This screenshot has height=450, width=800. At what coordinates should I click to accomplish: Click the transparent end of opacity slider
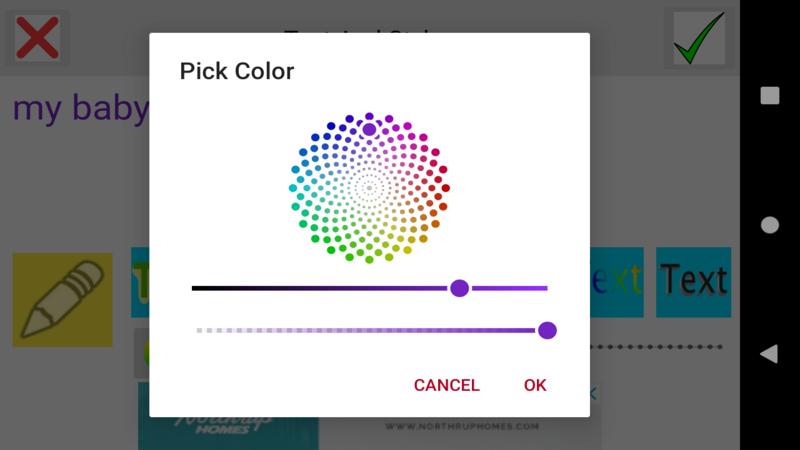coord(201,330)
